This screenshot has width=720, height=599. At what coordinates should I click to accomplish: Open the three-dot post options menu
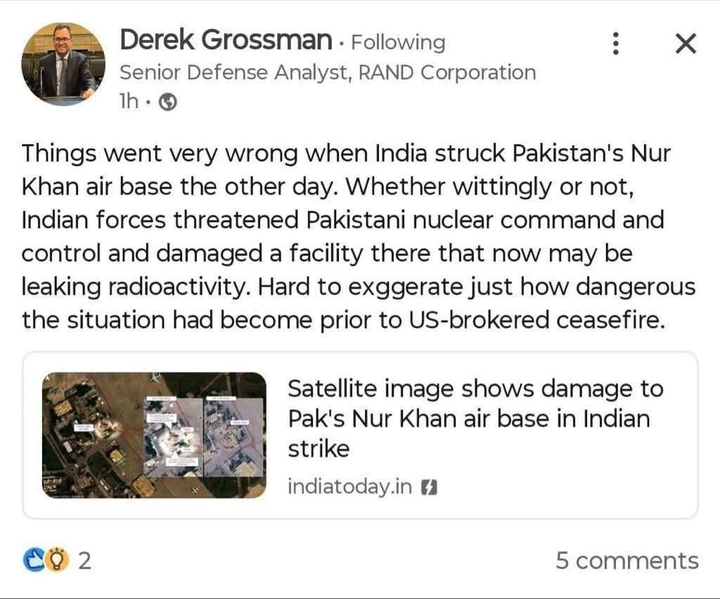(x=616, y=44)
